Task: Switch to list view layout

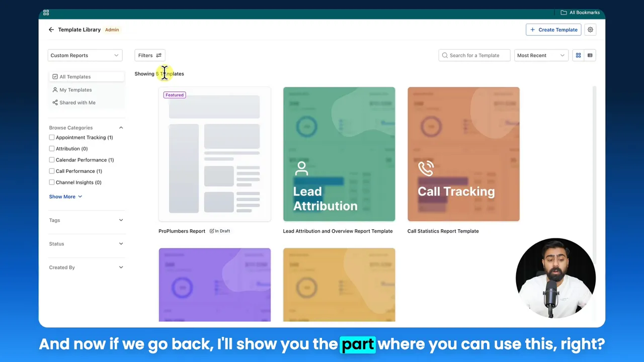Action: click(590, 55)
